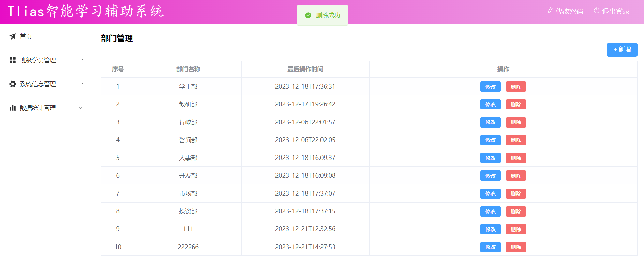Click the 操作 column header

[503, 69]
